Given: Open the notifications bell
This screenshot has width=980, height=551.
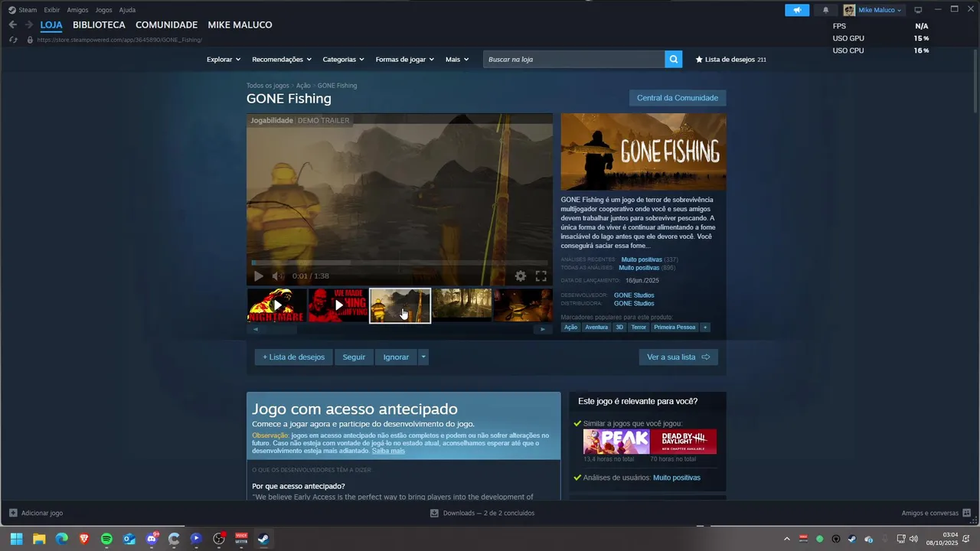Looking at the screenshot, I should point(825,10).
